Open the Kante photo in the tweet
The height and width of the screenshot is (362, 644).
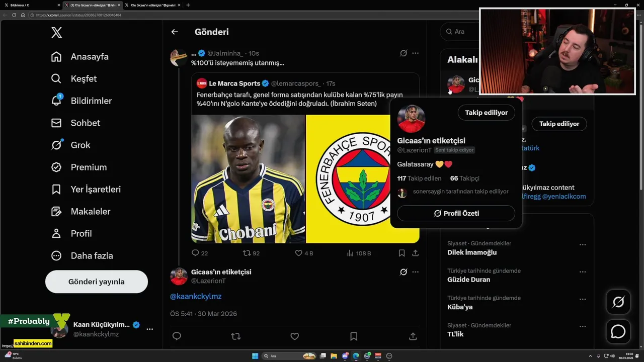248,179
